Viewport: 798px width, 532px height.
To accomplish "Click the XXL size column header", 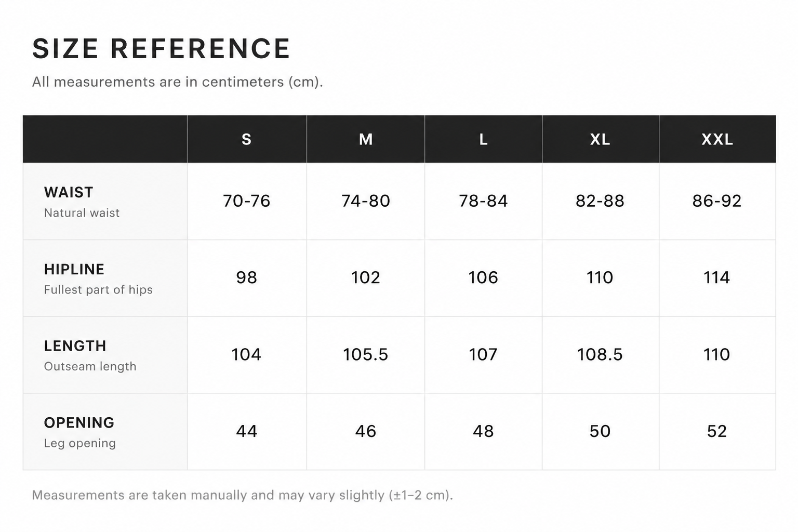I will [x=717, y=139].
